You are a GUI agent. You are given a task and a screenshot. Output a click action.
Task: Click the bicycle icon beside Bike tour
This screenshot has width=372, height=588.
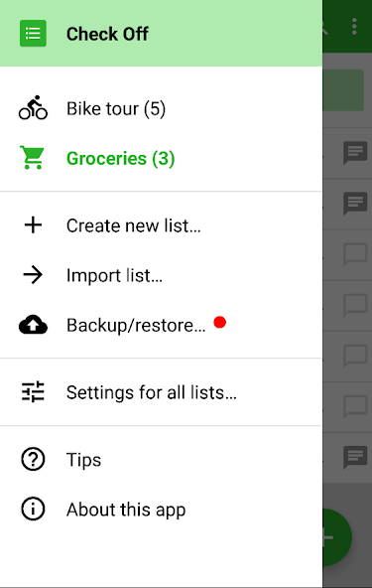click(33, 107)
